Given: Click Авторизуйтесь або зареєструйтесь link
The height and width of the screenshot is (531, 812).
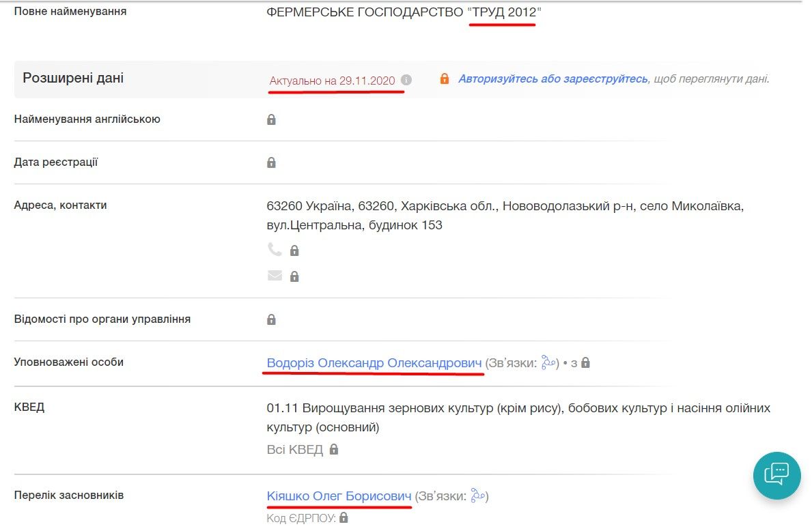Looking at the screenshot, I should point(552,78).
